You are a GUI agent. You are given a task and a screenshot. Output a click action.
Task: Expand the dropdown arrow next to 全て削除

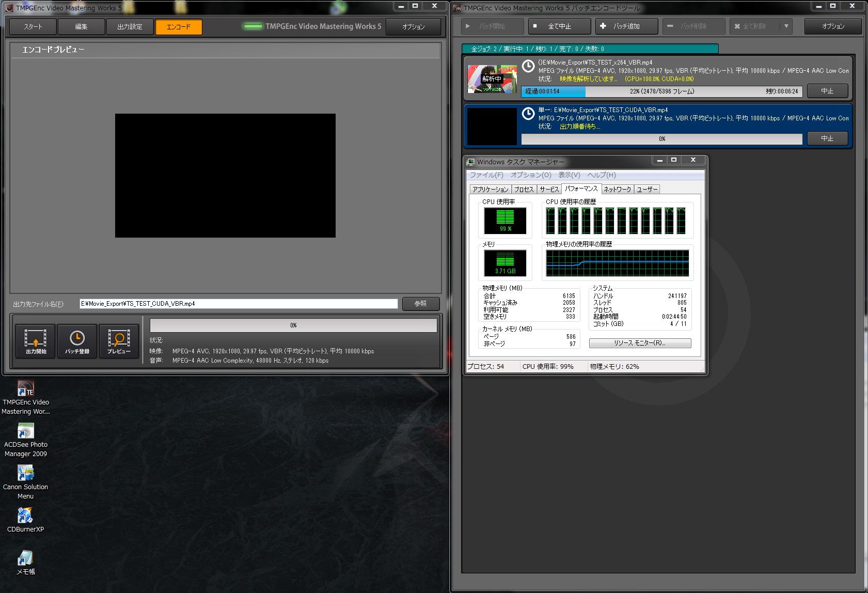point(786,26)
